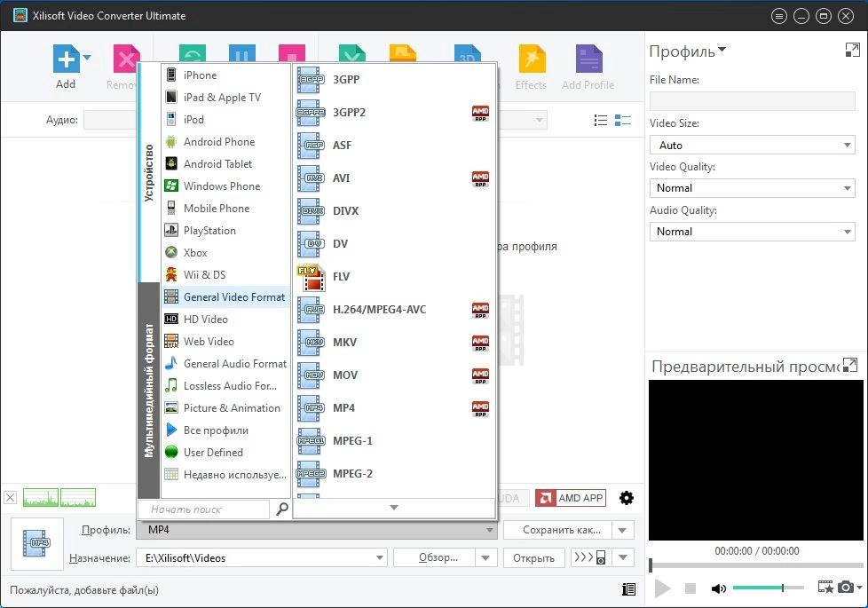Switch to Устройство vertical tab
The height and width of the screenshot is (608, 868).
(148, 173)
